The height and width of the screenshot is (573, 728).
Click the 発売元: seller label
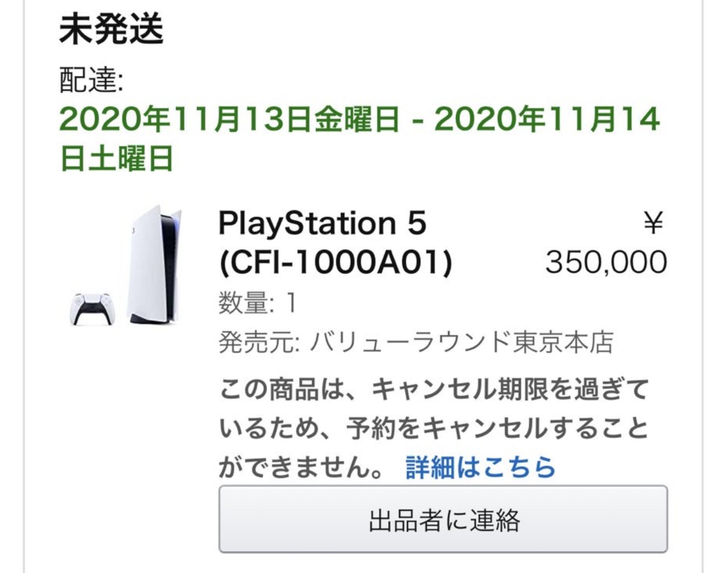coord(259,342)
